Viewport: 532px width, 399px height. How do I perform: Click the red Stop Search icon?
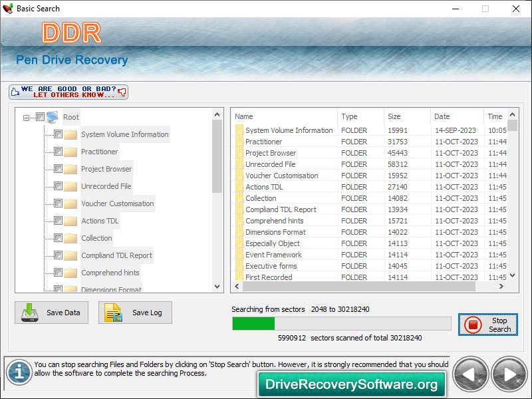(473, 325)
